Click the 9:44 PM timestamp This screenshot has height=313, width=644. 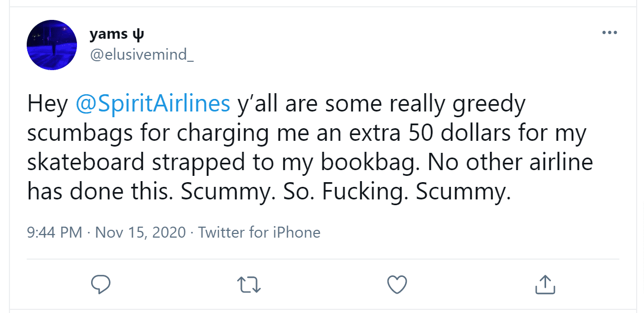55,232
